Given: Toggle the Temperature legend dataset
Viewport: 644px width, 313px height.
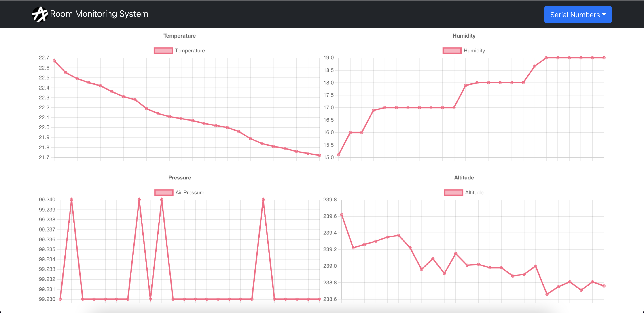Looking at the screenshot, I should pos(190,51).
